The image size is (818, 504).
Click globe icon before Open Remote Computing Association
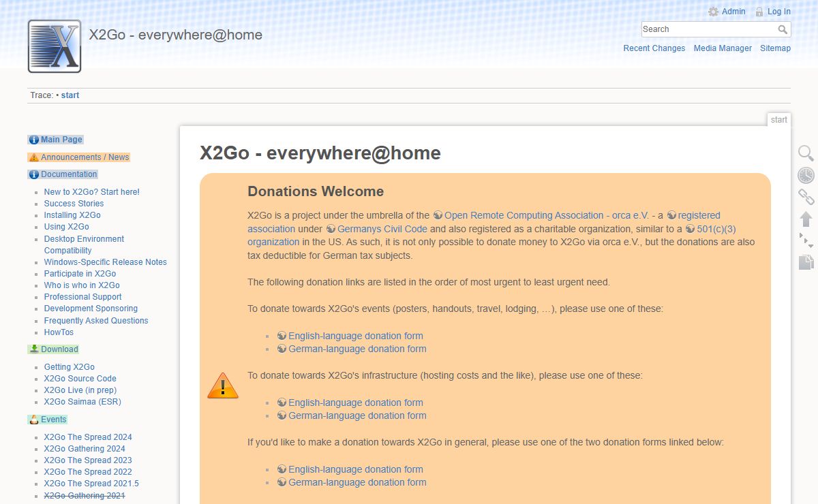tap(438, 215)
